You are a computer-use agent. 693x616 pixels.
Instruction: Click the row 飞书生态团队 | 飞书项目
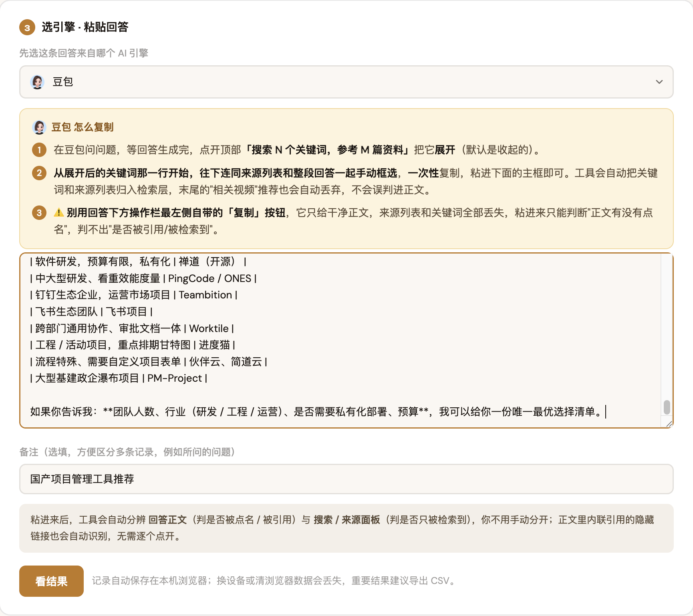pos(91,312)
